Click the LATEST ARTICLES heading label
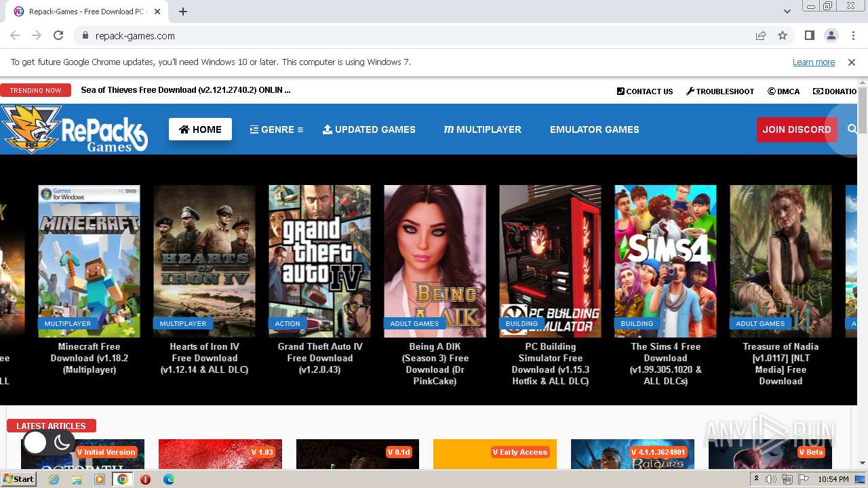The image size is (868, 488). click(x=51, y=426)
